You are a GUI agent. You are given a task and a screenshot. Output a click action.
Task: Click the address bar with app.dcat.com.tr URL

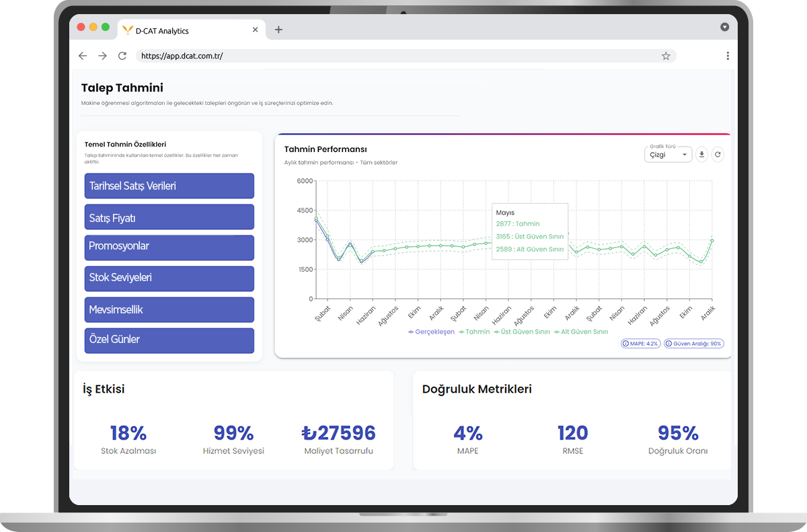coord(397,56)
